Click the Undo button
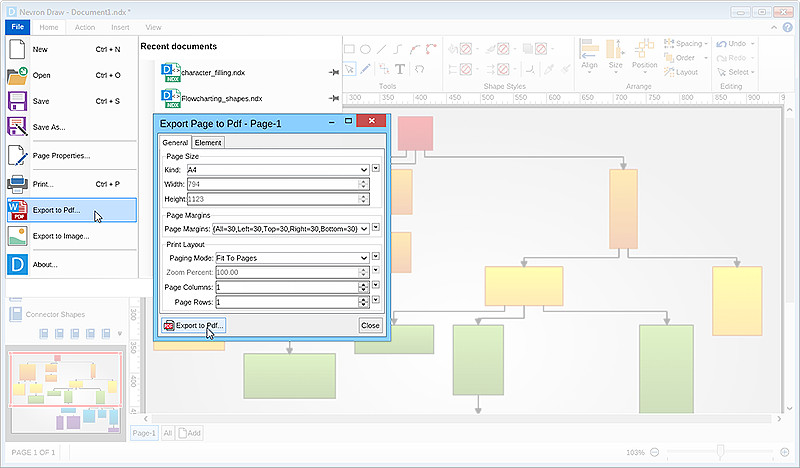 point(732,44)
